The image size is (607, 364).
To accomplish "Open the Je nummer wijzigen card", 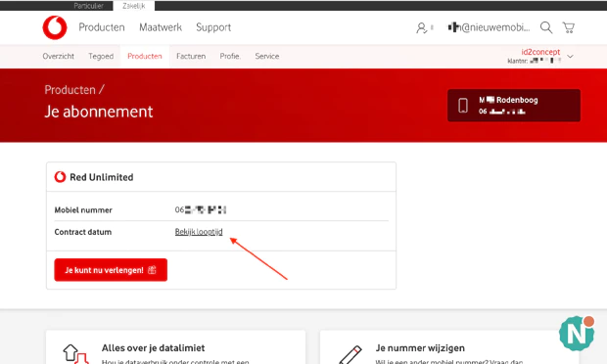I will (449, 347).
